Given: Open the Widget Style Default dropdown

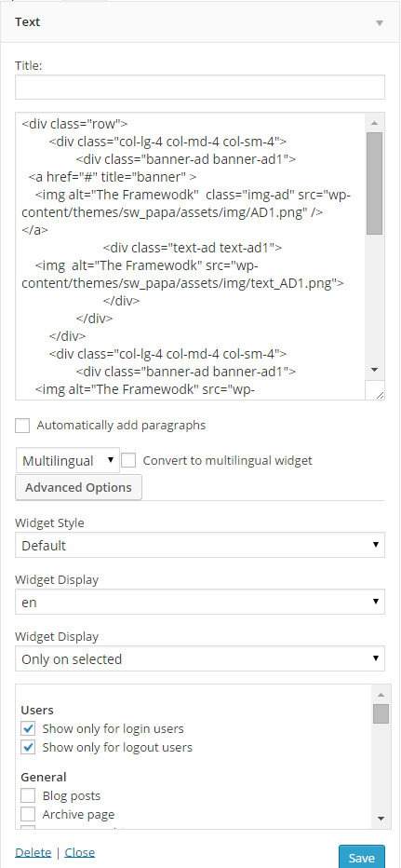Looking at the screenshot, I should [x=200, y=545].
